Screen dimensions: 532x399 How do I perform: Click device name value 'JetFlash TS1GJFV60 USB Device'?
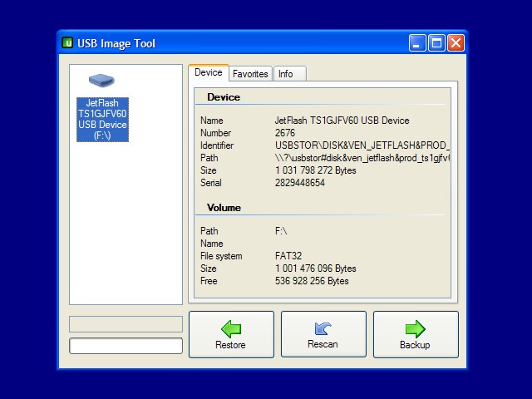342,121
